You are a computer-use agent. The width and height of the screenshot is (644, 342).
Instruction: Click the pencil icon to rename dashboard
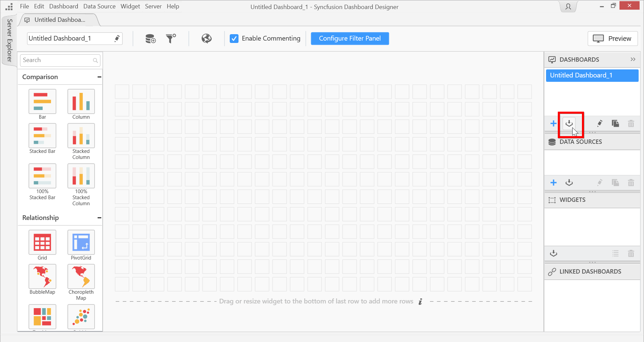(117, 39)
